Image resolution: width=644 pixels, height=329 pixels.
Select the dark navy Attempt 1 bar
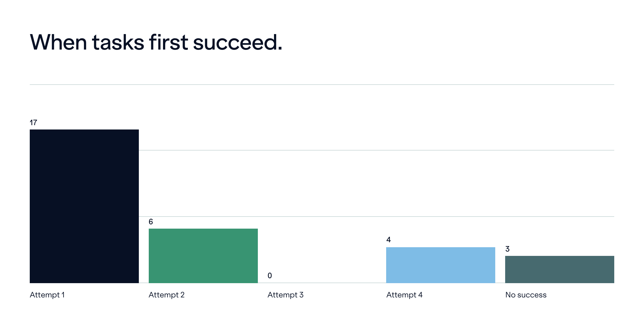pyautogui.click(x=84, y=206)
